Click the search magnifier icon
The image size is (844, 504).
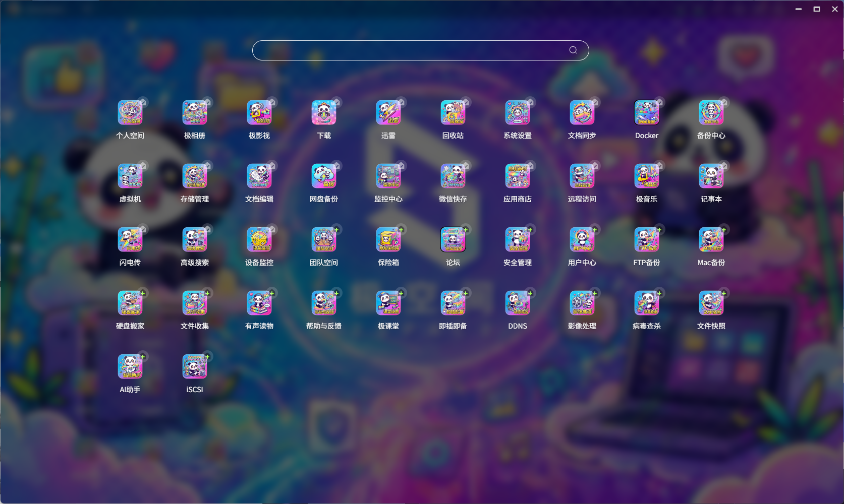tap(573, 50)
